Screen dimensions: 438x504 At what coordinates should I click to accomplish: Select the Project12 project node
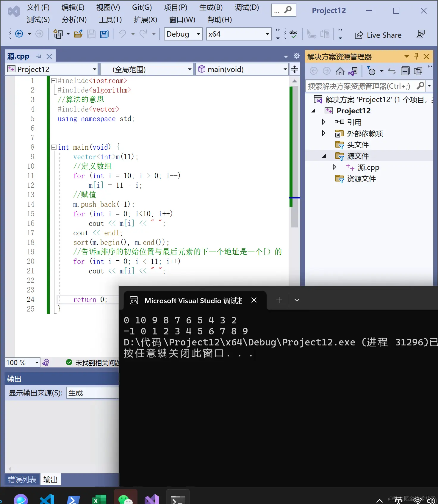(353, 111)
